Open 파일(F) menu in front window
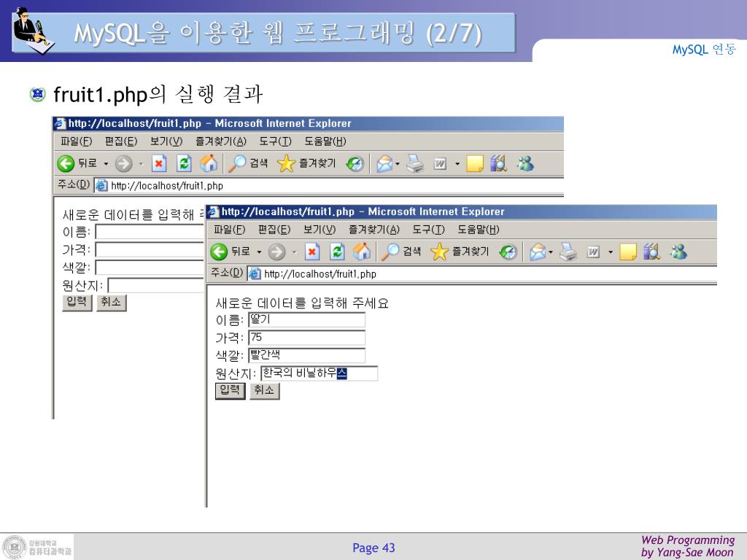The width and height of the screenshot is (747, 560). [x=229, y=230]
